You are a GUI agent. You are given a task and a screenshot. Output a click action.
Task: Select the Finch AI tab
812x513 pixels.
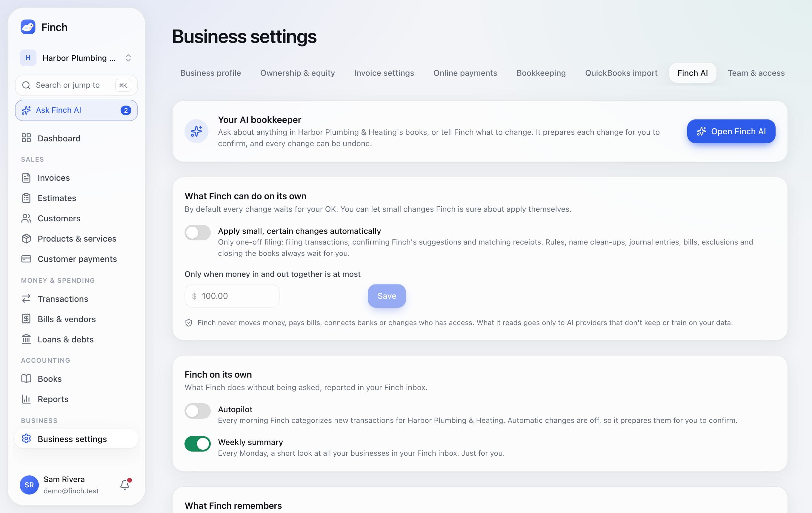point(693,73)
